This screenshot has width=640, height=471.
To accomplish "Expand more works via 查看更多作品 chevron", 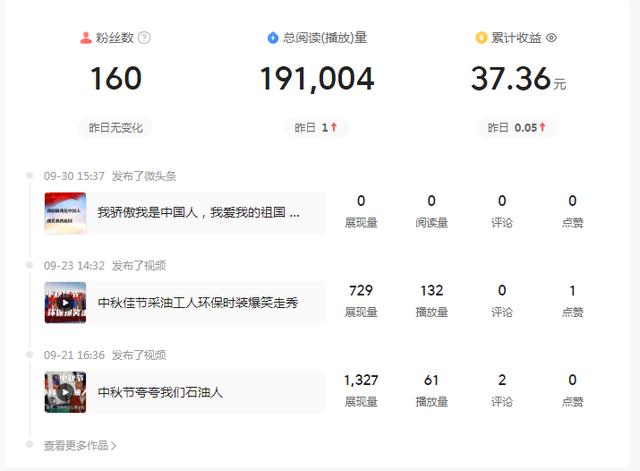I will 113,446.
